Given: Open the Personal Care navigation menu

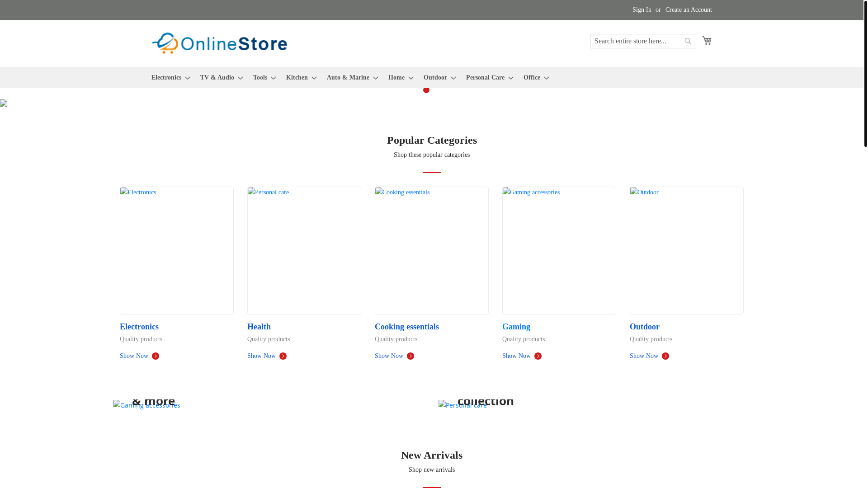Looking at the screenshot, I should pos(485,78).
